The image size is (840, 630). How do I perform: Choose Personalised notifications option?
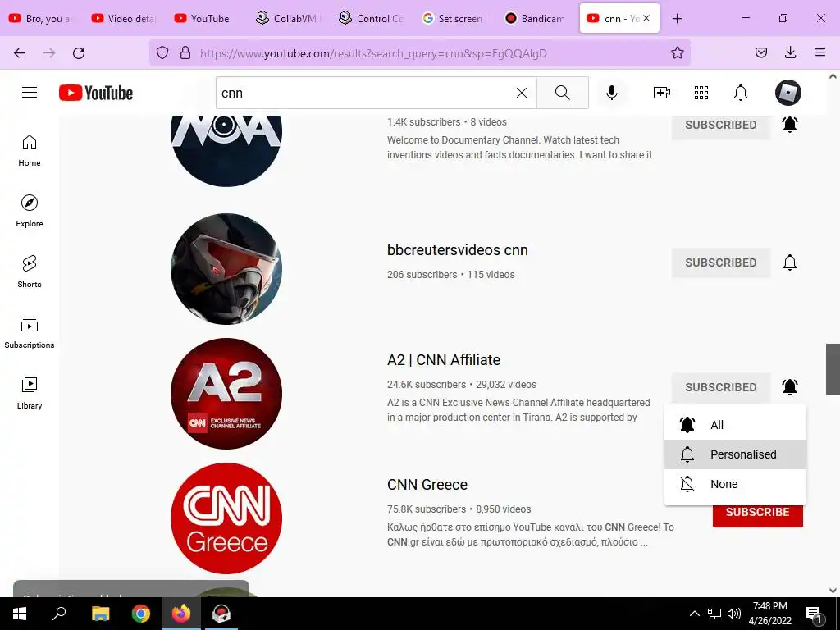735,454
